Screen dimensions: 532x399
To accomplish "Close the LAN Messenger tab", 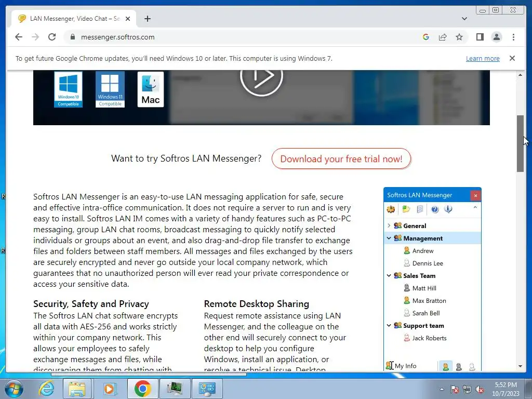I will [x=128, y=19].
